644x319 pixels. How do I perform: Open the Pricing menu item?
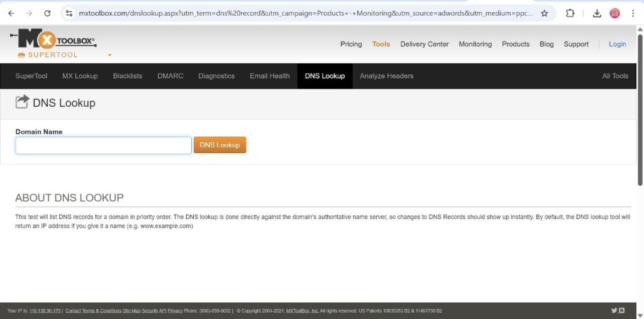coord(351,44)
